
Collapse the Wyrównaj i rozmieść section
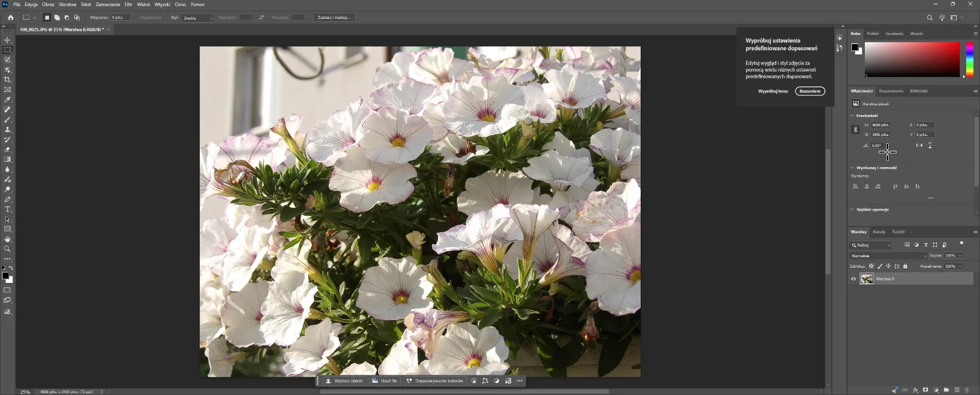click(851, 167)
